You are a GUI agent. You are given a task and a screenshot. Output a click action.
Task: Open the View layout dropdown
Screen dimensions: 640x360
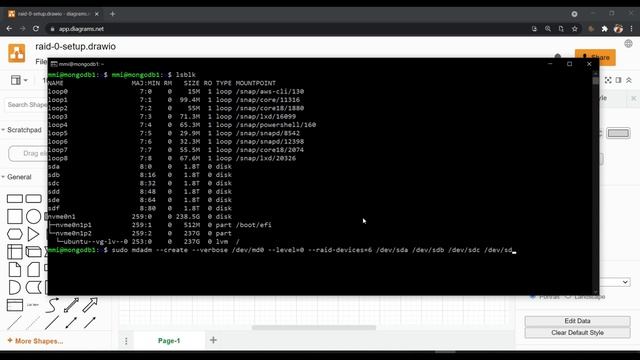[x=19, y=80]
